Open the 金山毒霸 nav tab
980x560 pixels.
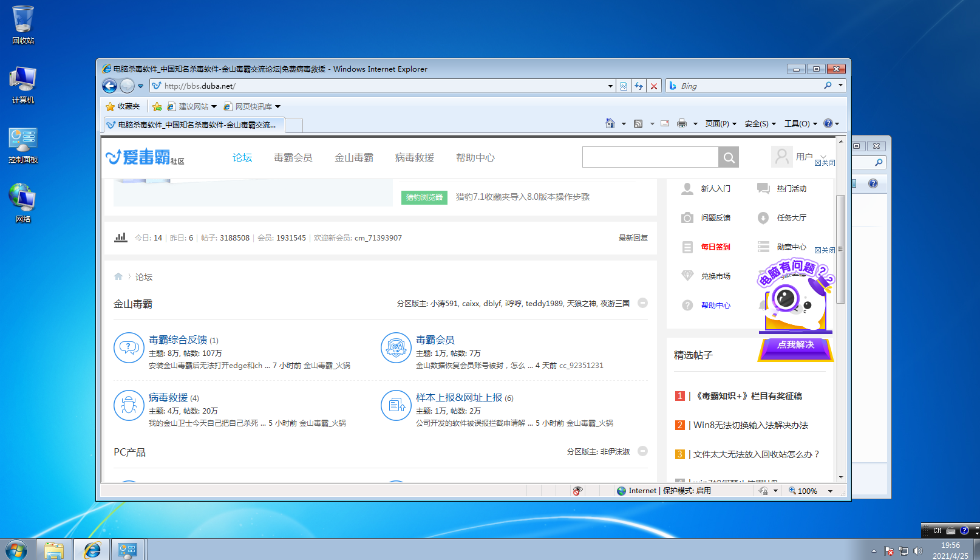pos(354,158)
